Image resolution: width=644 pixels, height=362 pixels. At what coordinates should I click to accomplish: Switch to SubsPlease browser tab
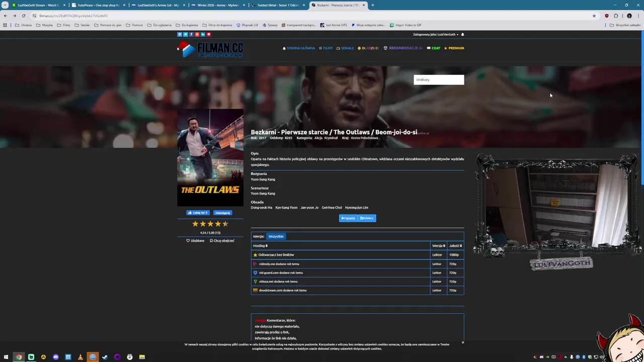[x=98, y=5]
